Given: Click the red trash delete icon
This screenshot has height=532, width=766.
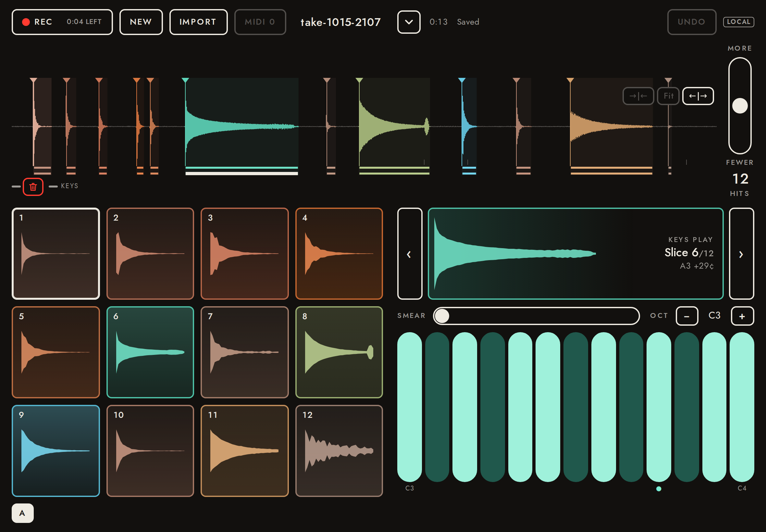Looking at the screenshot, I should [33, 187].
